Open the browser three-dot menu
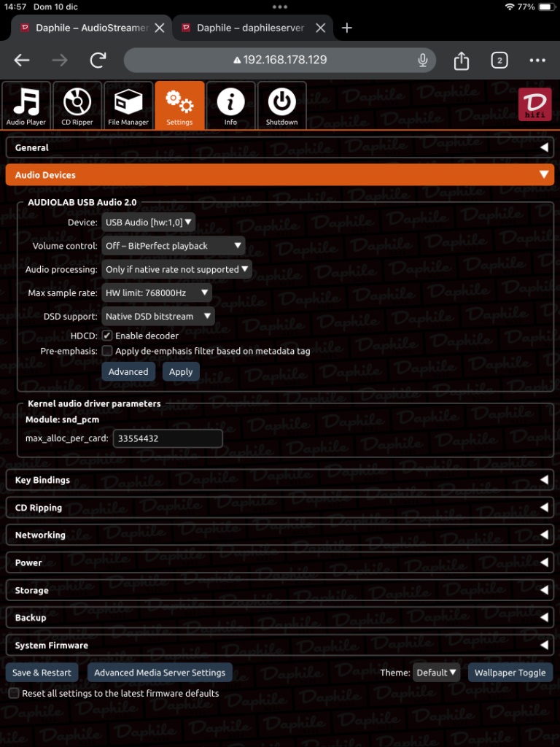The width and height of the screenshot is (560, 747). point(537,60)
